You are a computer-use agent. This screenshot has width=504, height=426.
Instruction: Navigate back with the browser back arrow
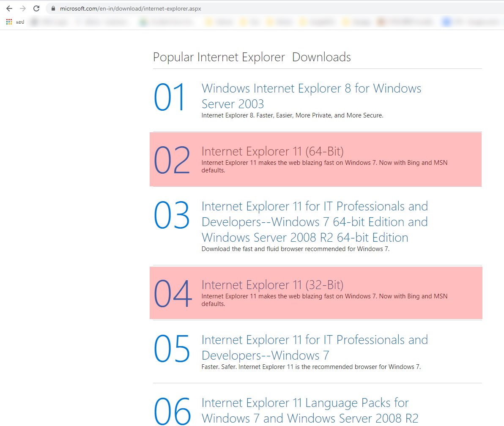click(9, 8)
